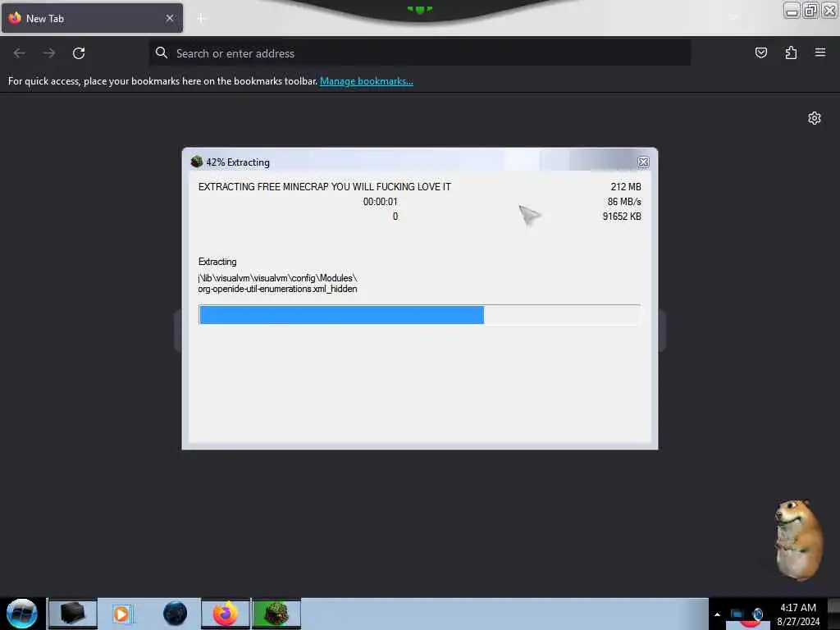
Task: Close the 42% Extracting dialog
Action: [643, 162]
